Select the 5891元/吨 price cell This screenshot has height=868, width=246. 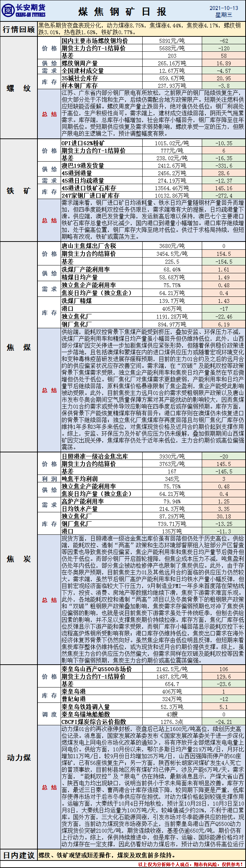pos(172,41)
